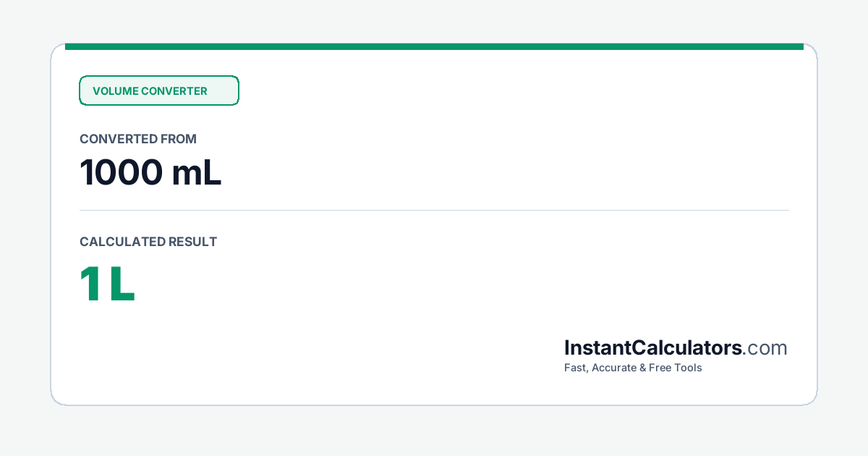
Task: Click the green letter L unit
Action: point(122,284)
